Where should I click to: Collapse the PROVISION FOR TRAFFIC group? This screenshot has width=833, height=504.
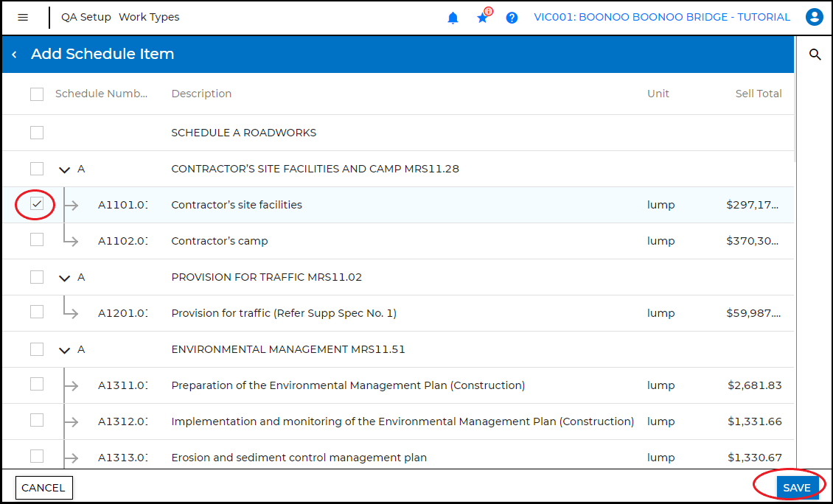64,279
